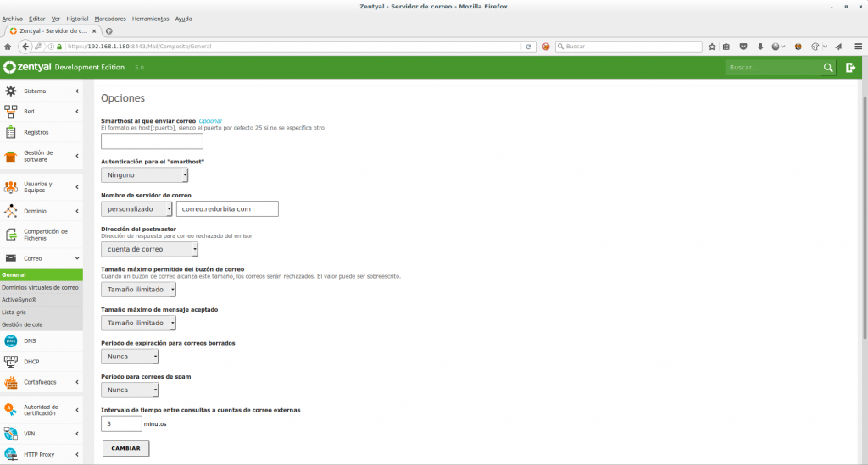Image resolution: width=868 pixels, height=465 pixels.
Task: Click the Red network icon
Action: [11, 111]
